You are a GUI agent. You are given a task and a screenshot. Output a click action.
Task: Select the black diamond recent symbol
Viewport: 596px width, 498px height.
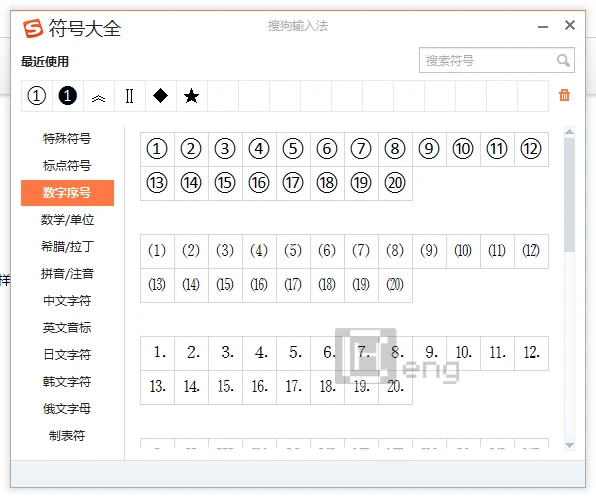point(160,96)
